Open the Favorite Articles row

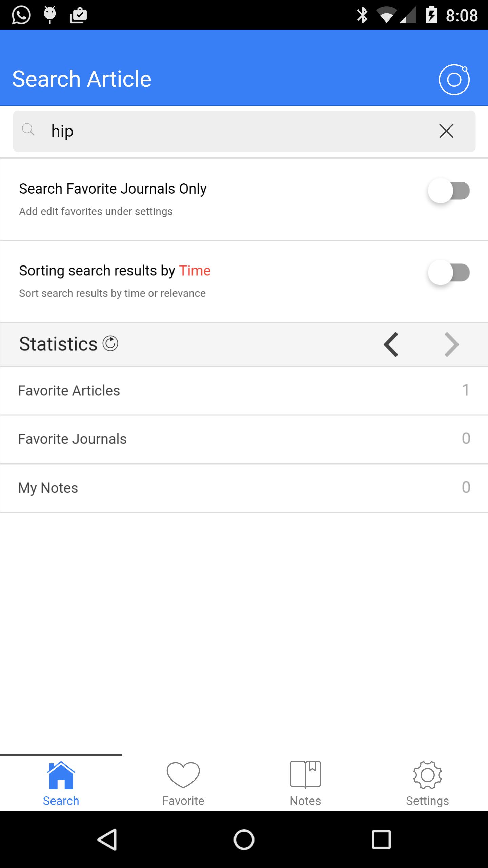click(x=244, y=391)
